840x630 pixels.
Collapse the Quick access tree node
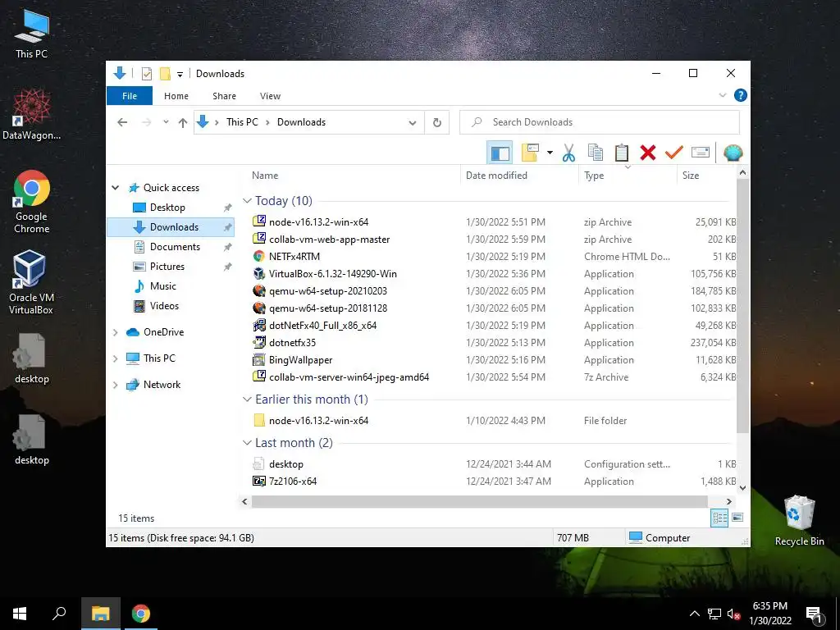(115, 188)
